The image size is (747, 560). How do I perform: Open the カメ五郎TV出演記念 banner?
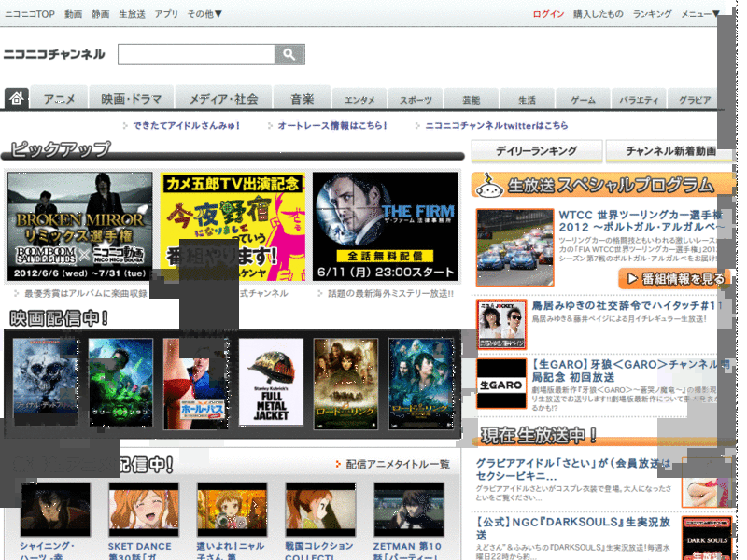tap(233, 227)
